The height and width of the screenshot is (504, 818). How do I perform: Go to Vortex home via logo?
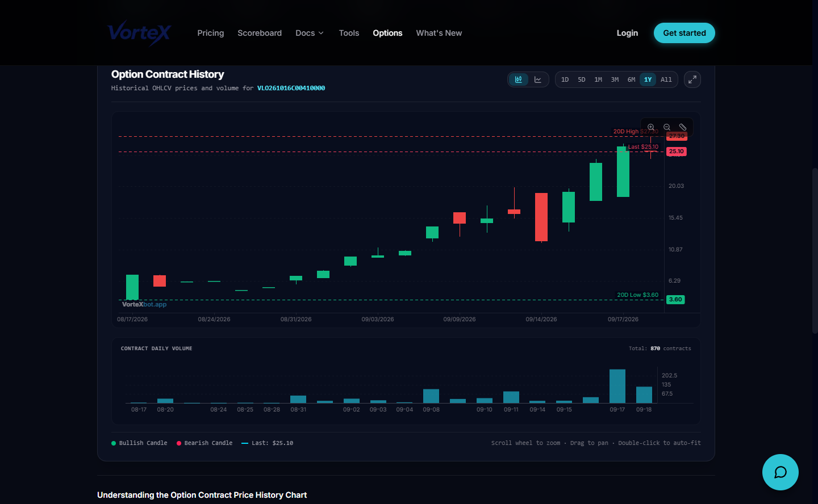pyautogui.click(x=139, y=33)
